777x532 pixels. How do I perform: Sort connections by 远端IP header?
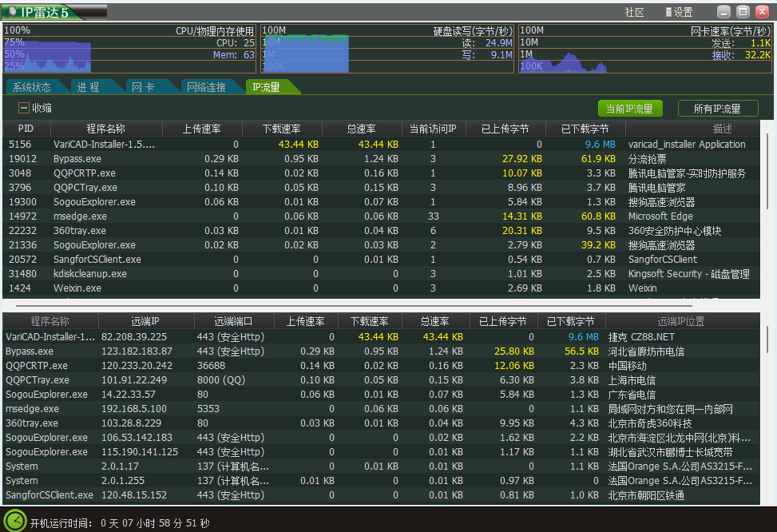145,321
